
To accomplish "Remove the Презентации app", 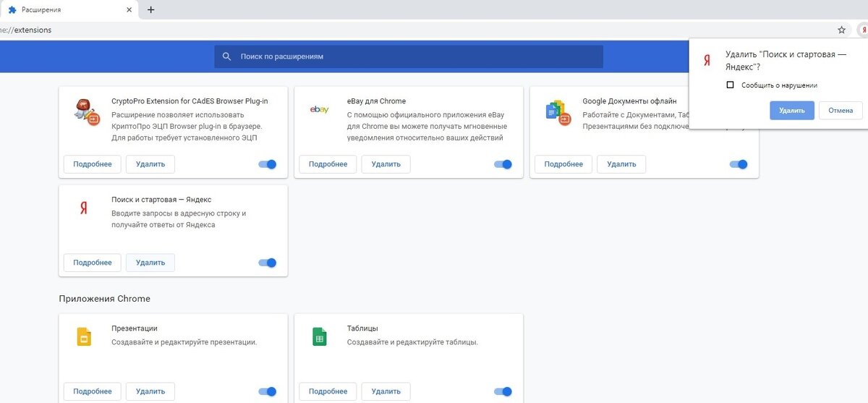I will point(150,391).
